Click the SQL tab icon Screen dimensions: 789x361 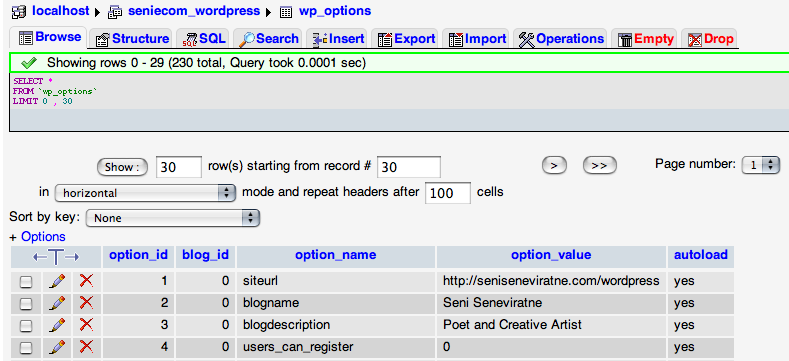point(190,40)
